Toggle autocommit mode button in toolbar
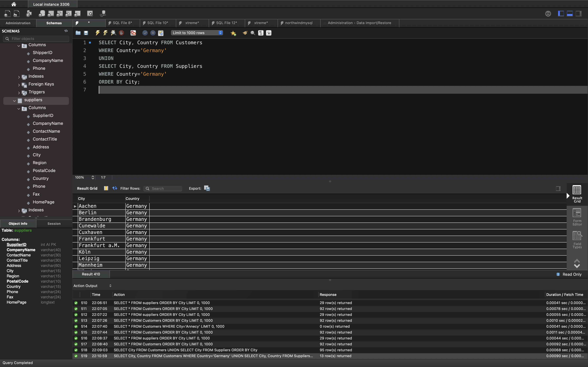This screenshot has width=588, height=367. pos(161,33)
